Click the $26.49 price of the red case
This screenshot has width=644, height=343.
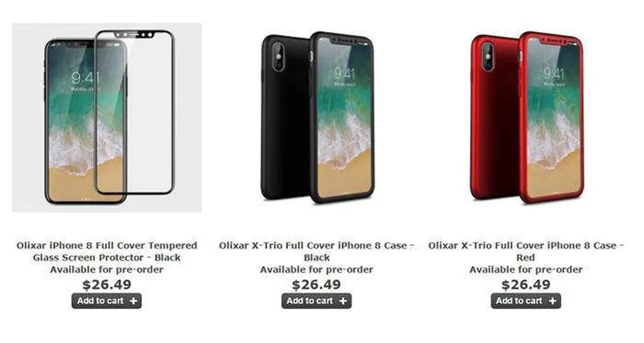(526, 285)
